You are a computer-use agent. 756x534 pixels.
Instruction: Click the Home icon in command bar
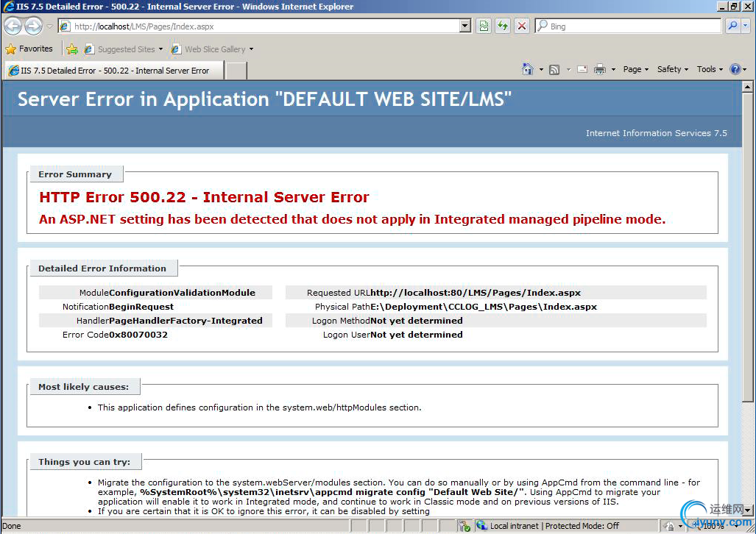(x=528, y=69)
